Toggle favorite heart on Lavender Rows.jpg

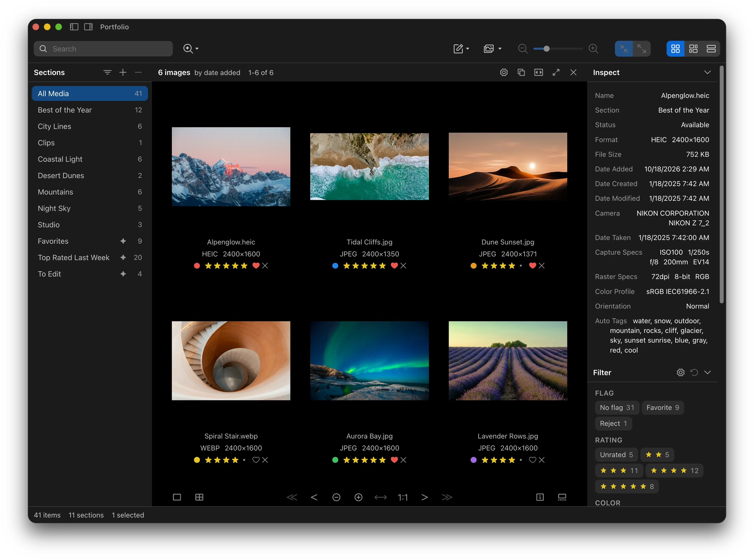[533, 460]
